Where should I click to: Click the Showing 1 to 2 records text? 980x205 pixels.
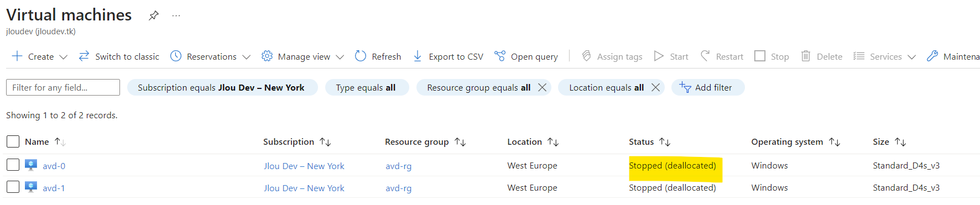point(62,115)
